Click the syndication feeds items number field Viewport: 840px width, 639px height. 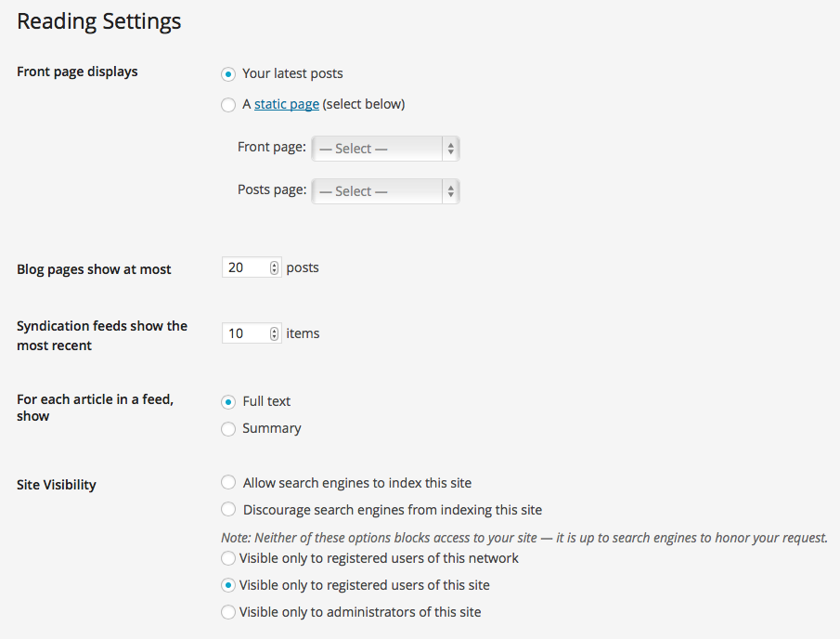(x=243, y=333)
